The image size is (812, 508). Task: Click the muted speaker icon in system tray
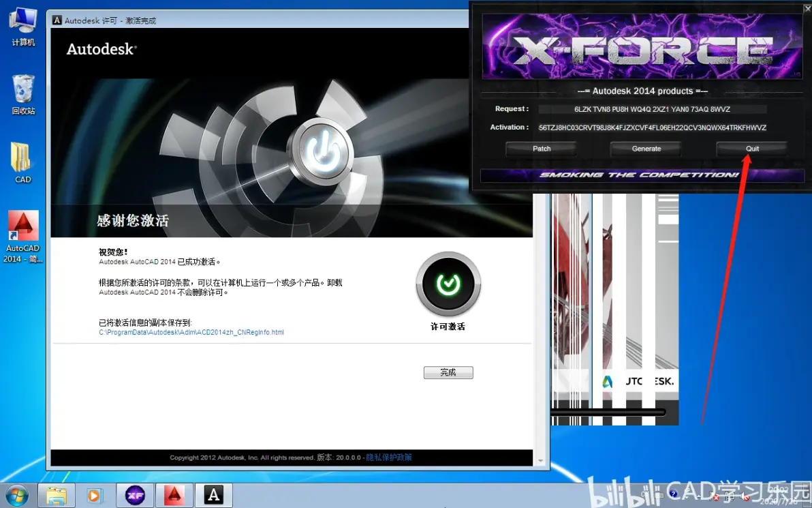[x=745, y=496]
